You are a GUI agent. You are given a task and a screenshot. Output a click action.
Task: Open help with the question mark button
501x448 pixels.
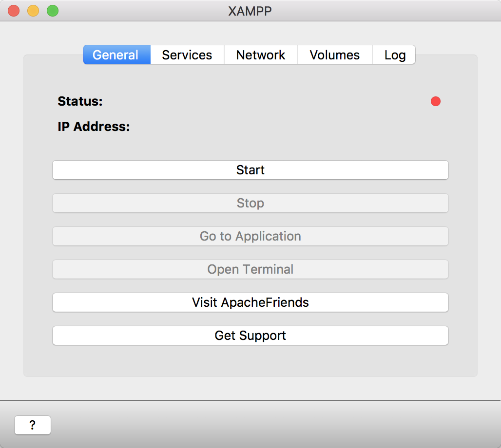point(33,425)
